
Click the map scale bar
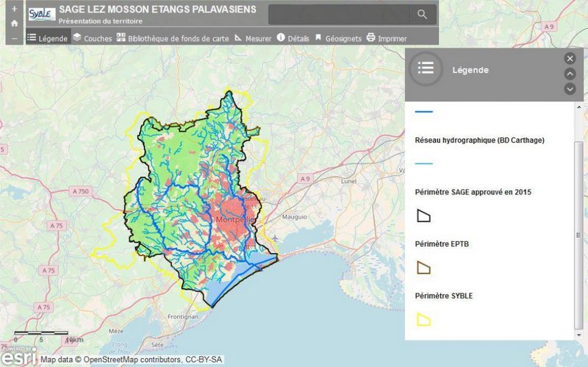(x=41, y=333)
